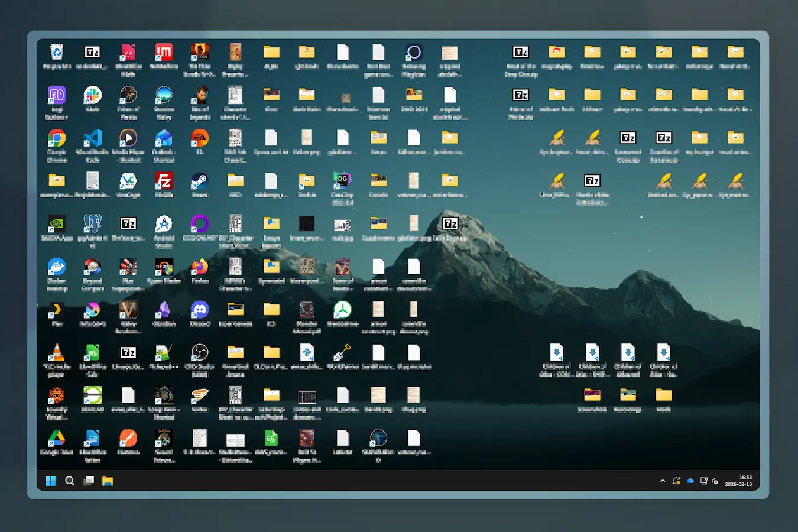This screenshot has height=532, width=798.
Task: Select the FileZilla desktop icon
Action: (164, 181)
